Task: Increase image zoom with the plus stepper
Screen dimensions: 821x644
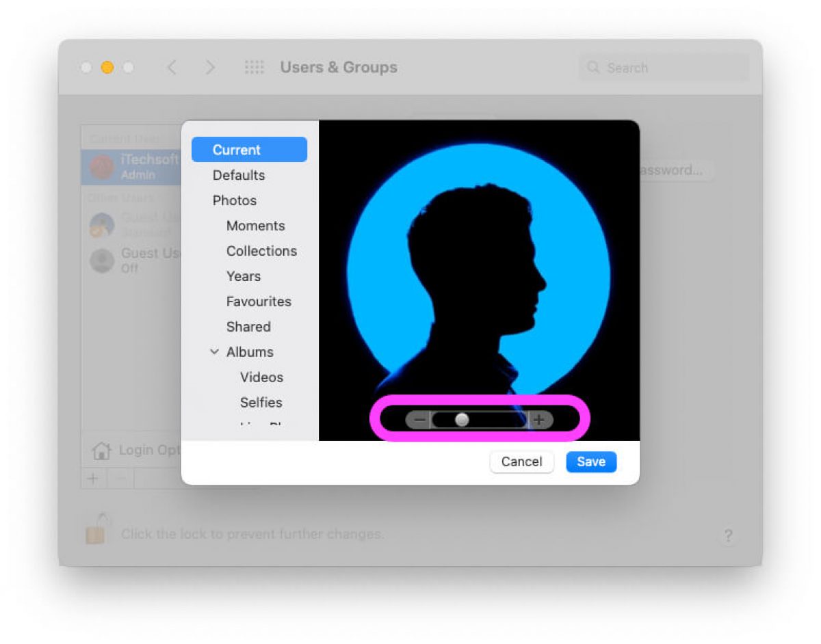Action: point(538,420)
